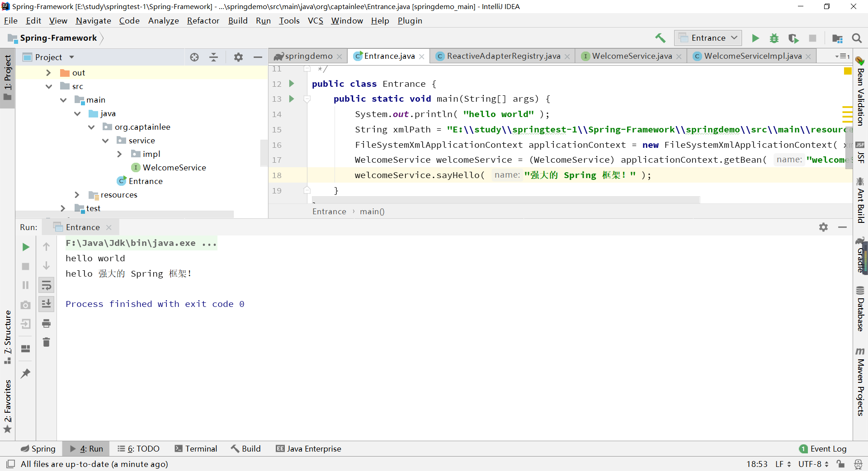Open the Entrance run configuration dropdown
The image size is (868, 471).
coord(708,38)
